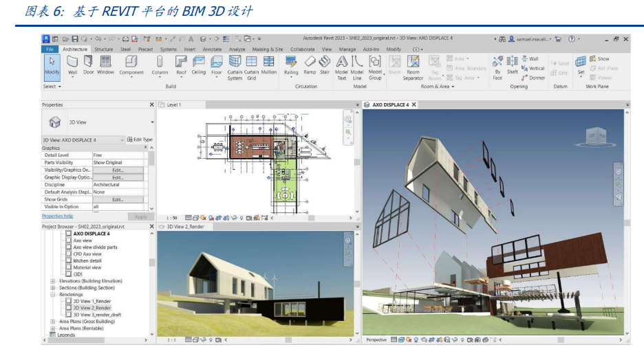The image size is (644, 347).
Task: Click the 1 : 50 view scale
Action: coord(172,219)
